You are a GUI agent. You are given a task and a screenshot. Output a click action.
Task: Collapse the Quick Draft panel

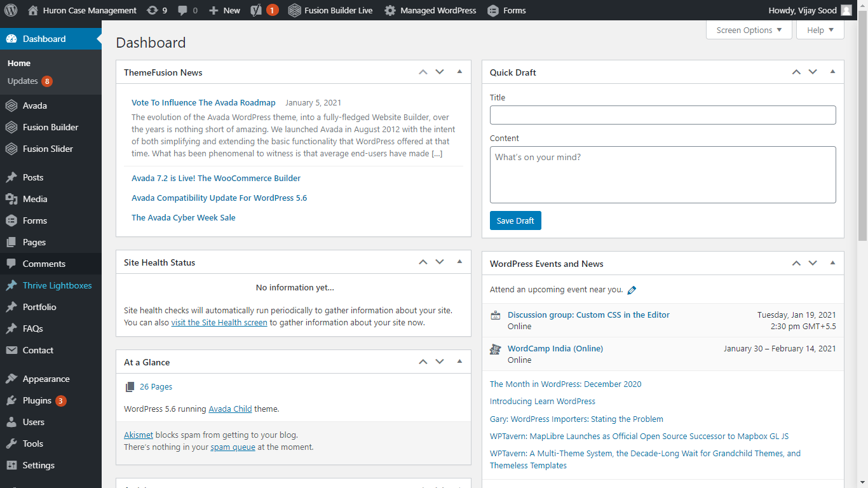pyautogui.click(x=832, y=72)
